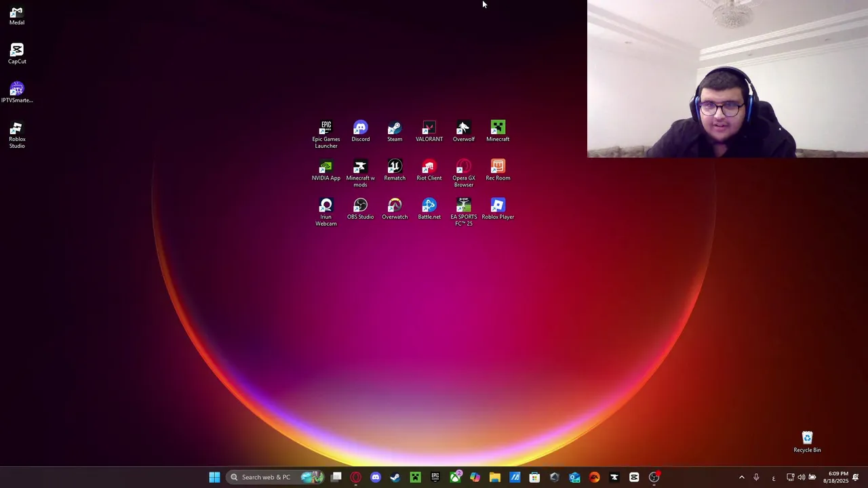The image size is (868, 488).
Task: Click the Search web & PC box
Action: point(275,477)
